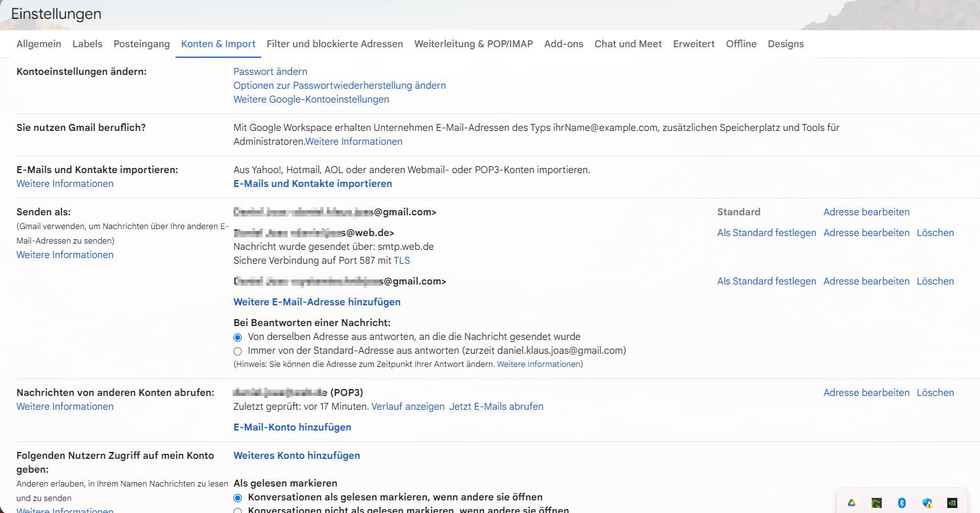Click green-on-black tray icon beside Google Drive
This screenshot has height=513, width=980.
876,502
